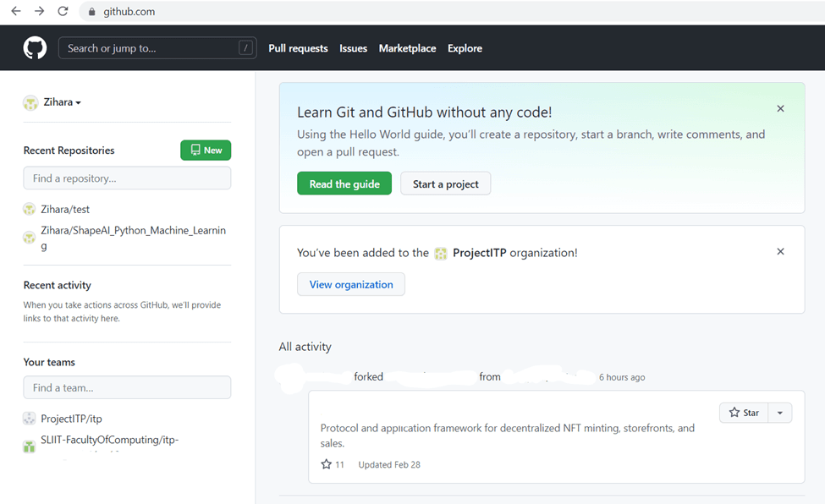Open the ProjectITP/itp team
This screenshot has height=504, width=825.
(72, 419)
